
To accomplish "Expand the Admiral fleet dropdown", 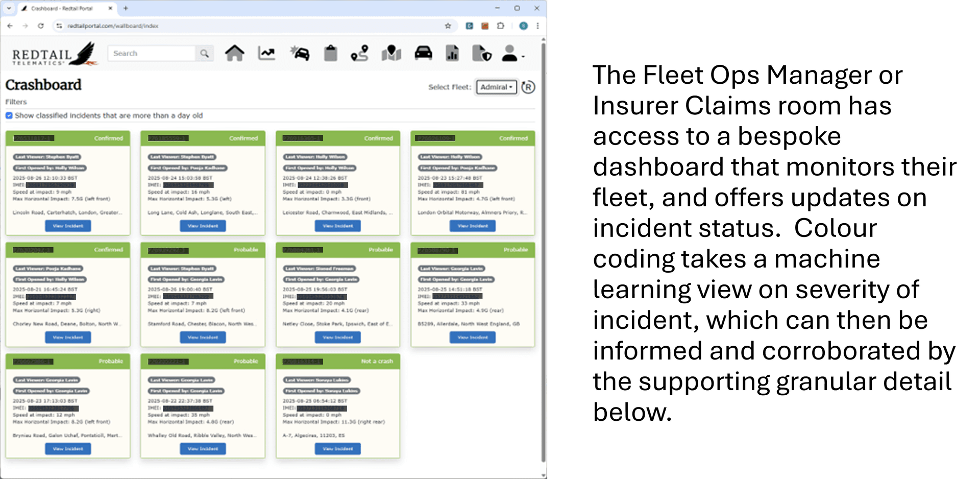I will 496,87.
